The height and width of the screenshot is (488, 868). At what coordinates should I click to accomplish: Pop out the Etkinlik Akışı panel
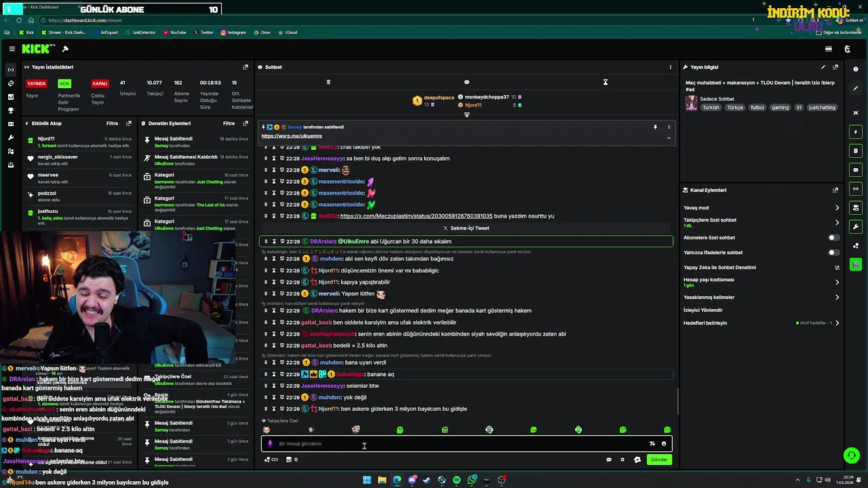[129, 123]
